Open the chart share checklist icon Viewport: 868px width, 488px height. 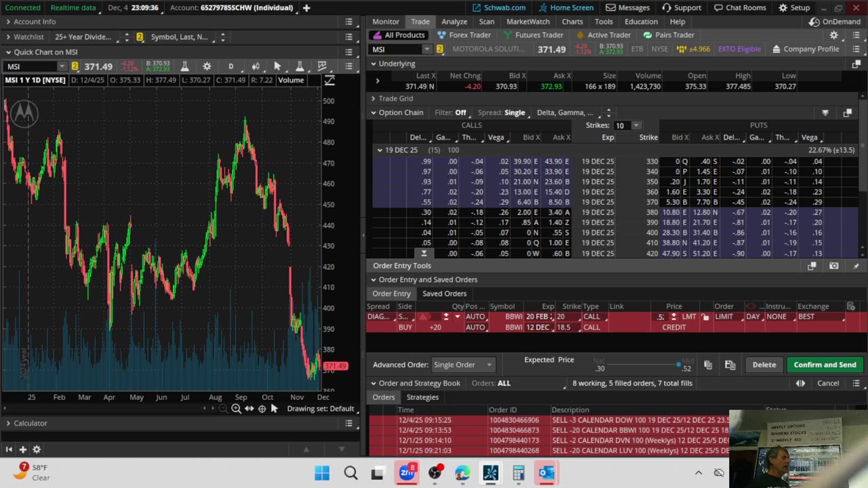323,66
